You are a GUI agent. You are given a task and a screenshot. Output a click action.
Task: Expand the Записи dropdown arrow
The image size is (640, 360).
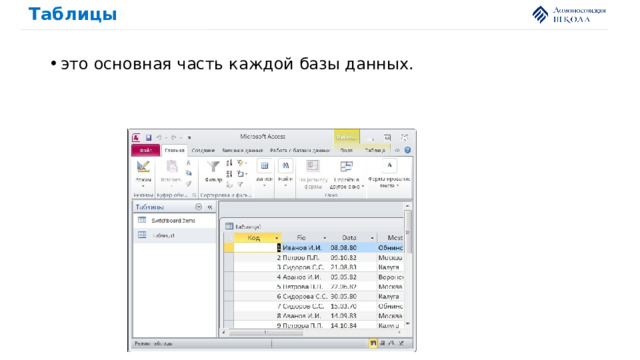[264, 186]
